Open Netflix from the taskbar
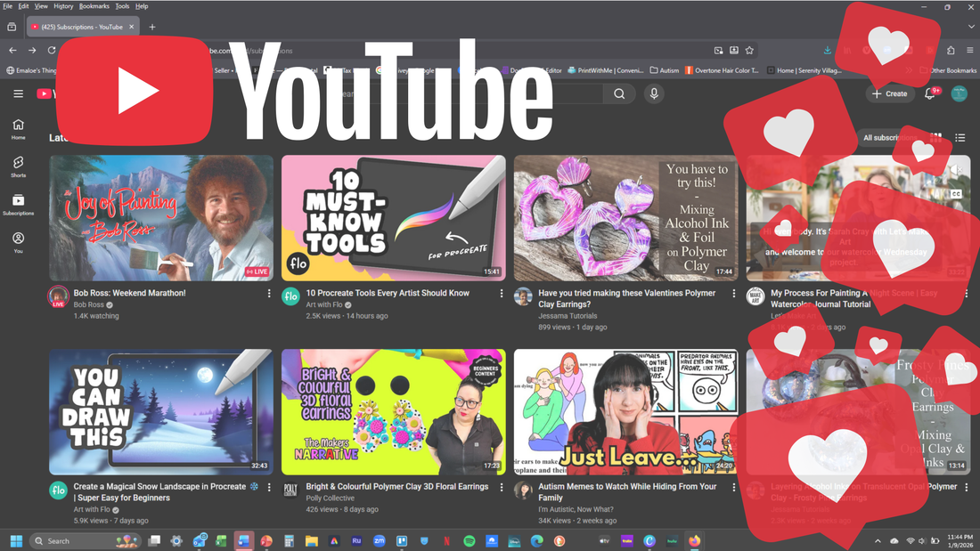The height and width of the screenshot is (551, 980). (446, 541)
